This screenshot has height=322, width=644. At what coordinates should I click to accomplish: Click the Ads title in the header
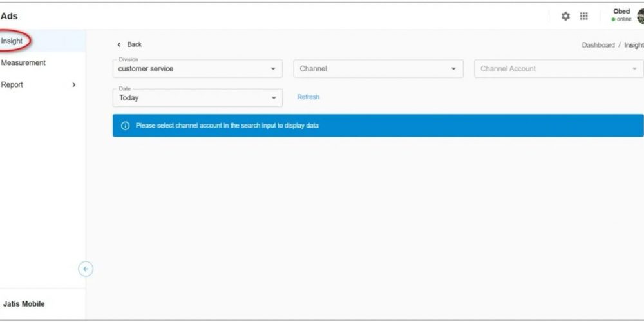(9, 16)
